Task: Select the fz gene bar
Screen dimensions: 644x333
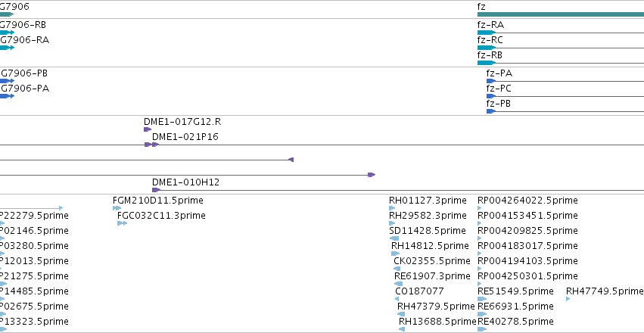Action: pos(561,14)
